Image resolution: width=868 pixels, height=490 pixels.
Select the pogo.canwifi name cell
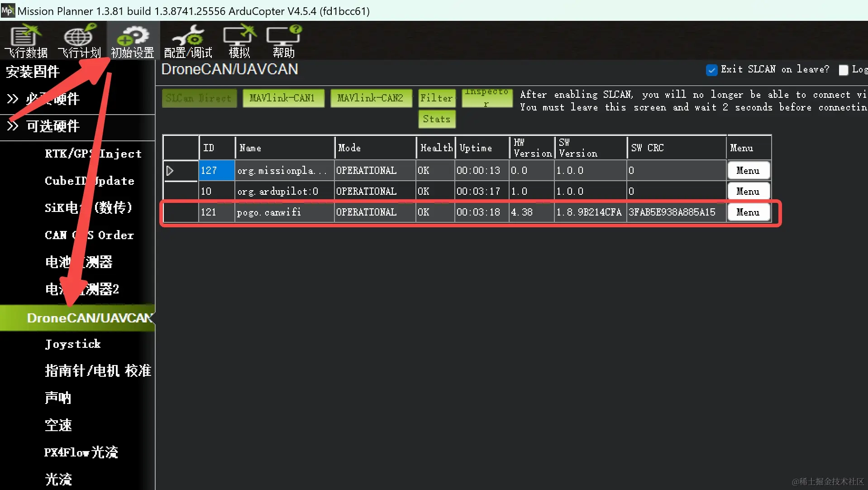(285, 212)
